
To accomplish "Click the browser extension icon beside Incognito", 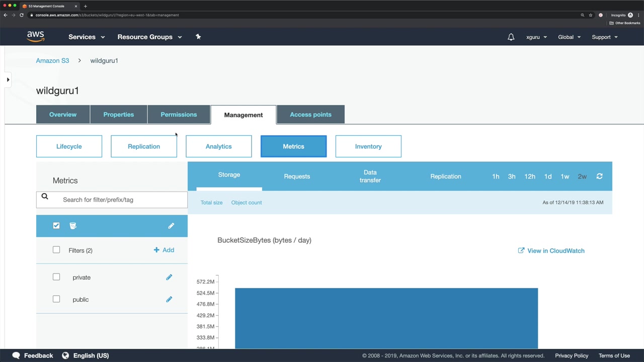I will tap(601, 15).
